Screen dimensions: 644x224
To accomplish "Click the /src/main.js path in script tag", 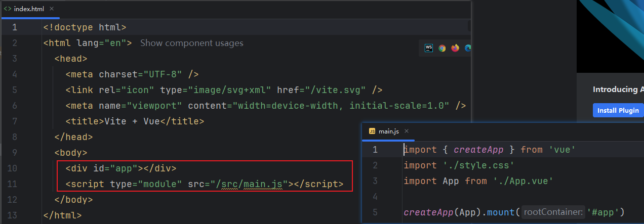I will (250, 184).
